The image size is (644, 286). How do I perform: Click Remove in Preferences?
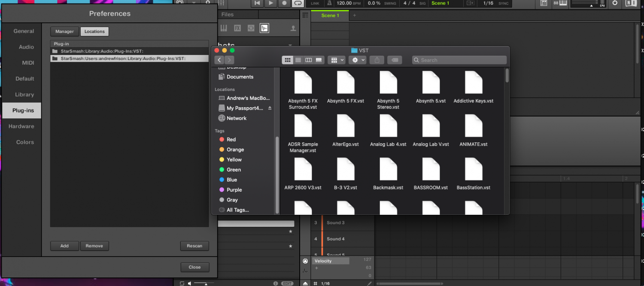(94, 246)
